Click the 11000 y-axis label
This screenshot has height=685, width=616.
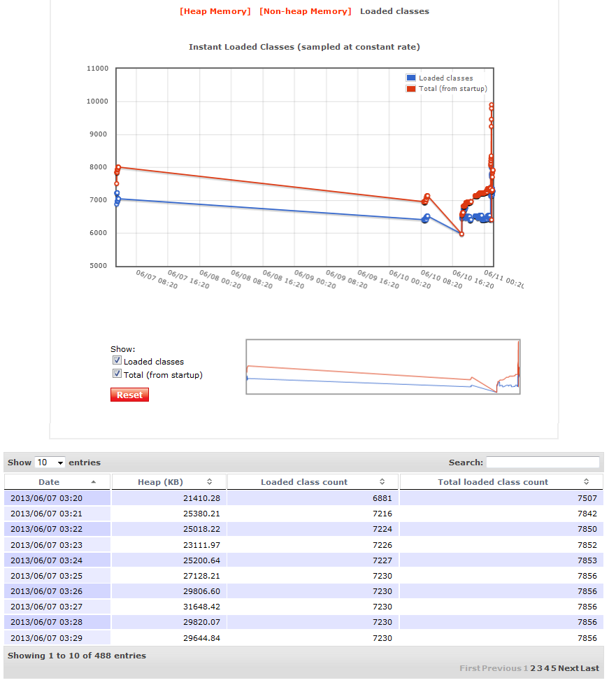[97, 68]
